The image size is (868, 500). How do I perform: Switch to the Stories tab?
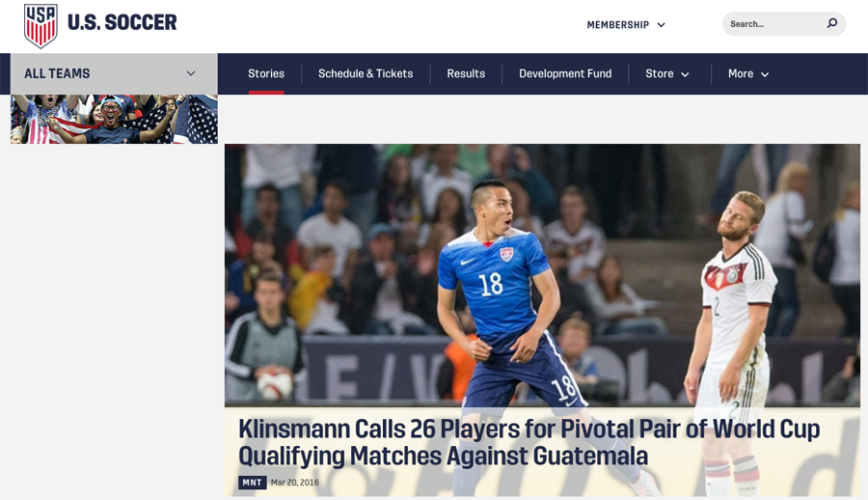(266, 73)
